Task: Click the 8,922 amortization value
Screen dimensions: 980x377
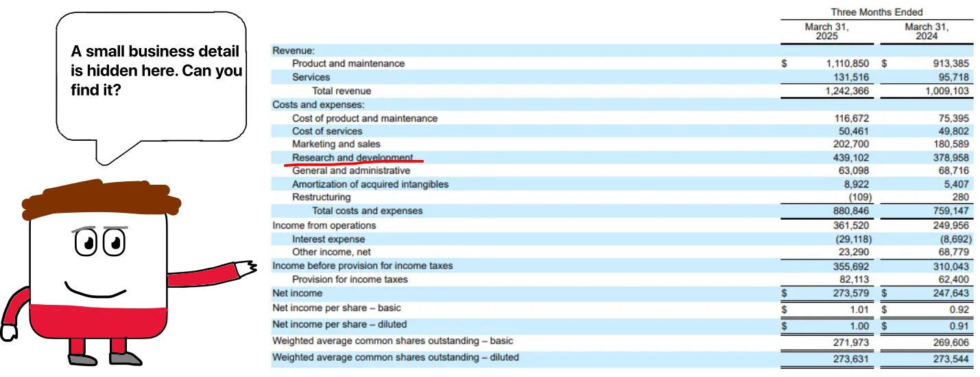Action: [x=857, y=184]
